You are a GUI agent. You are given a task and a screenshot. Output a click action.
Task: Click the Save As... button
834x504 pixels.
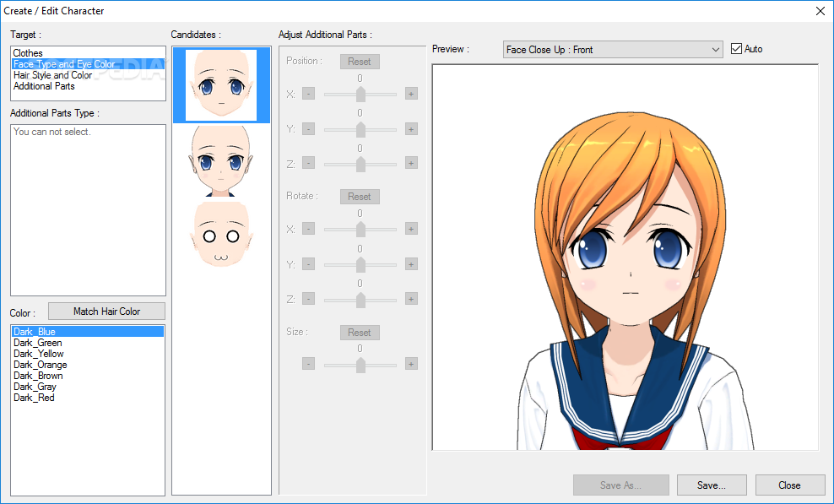pyautogui.click(x=620, y=485)
